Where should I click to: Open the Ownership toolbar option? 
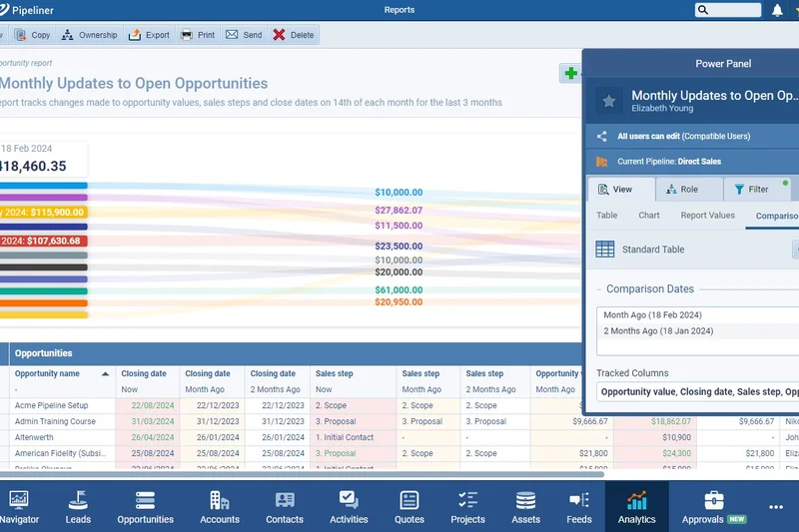coord(89,35)
